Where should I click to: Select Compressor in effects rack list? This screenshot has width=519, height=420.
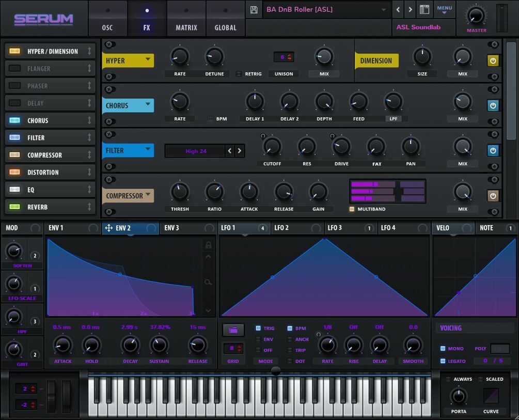[x=50, y=155]
